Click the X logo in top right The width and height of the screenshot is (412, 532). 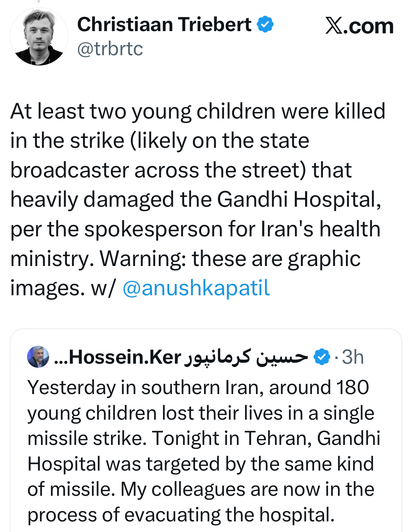click(334, 26)
